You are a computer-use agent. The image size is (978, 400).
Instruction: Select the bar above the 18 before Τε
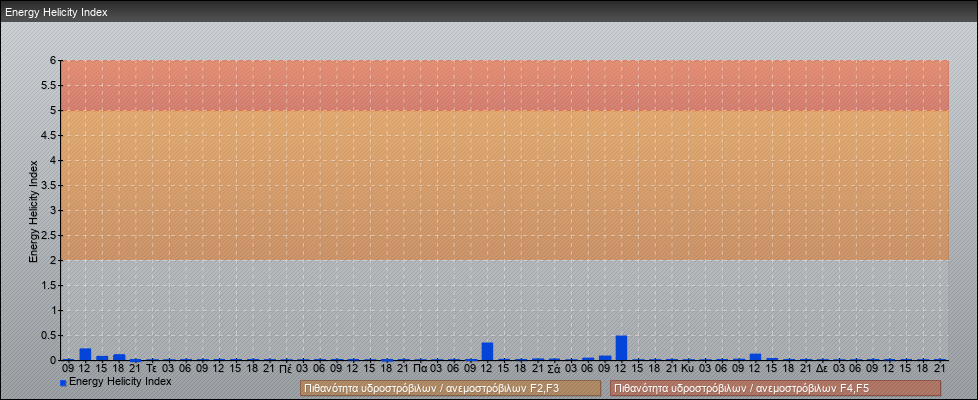119,357
